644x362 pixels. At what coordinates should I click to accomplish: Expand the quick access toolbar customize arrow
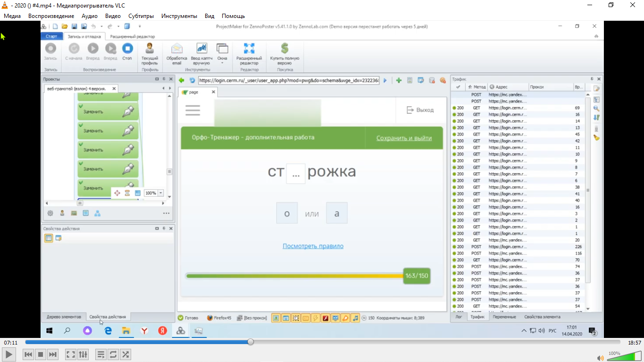coord(139,27)
